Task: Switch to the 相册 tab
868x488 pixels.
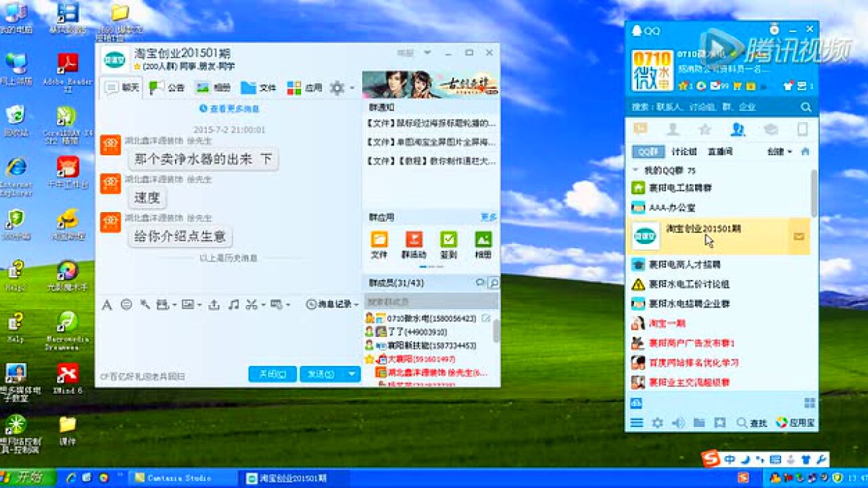Action: coord(213,87)
